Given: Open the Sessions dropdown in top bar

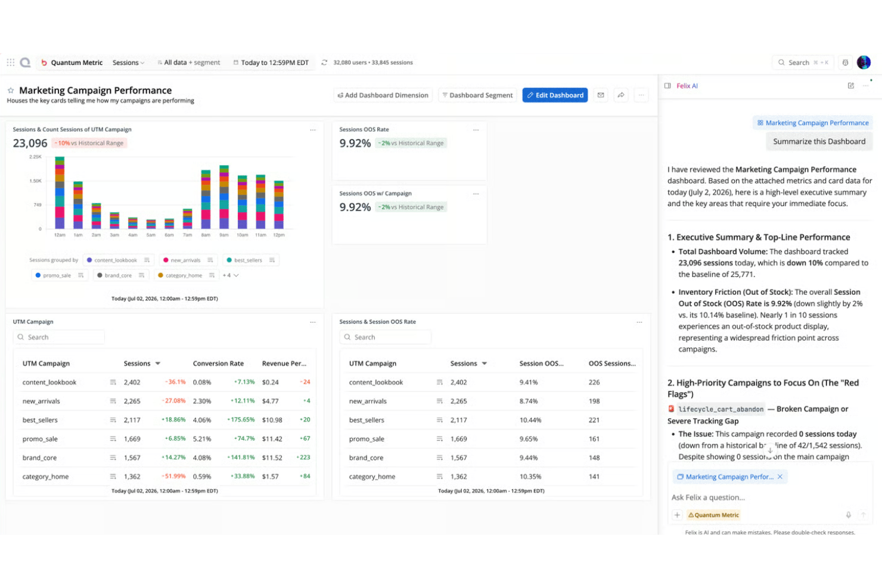Looking at the screenshot, I should click(x=129, y=63).
